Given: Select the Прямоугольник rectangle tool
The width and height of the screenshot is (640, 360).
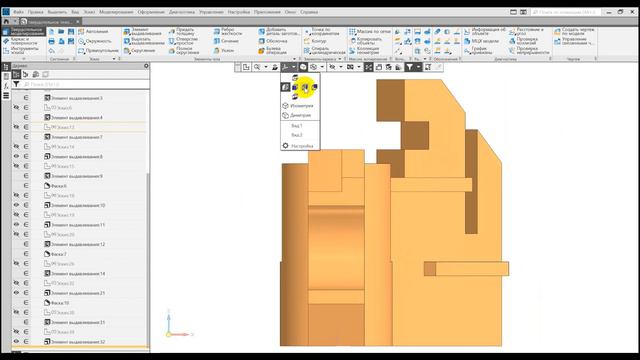Looking at the screenshot, I should click(98, 51).
